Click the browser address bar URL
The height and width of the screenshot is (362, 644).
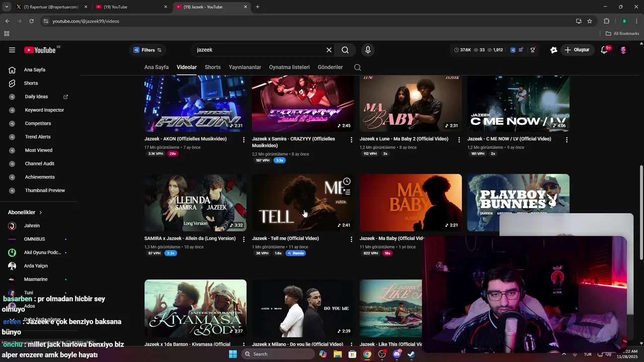point(86,21)
